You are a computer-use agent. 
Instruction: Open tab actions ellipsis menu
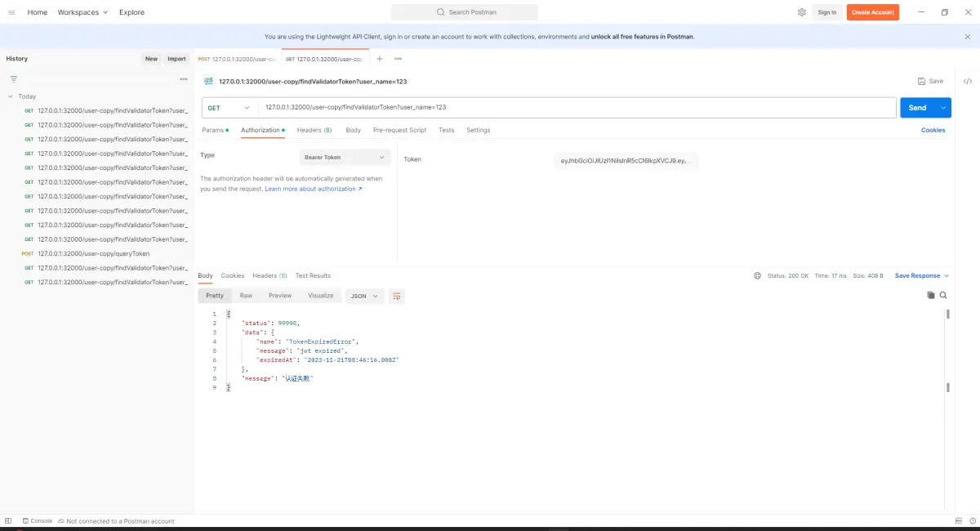point(398,59)
